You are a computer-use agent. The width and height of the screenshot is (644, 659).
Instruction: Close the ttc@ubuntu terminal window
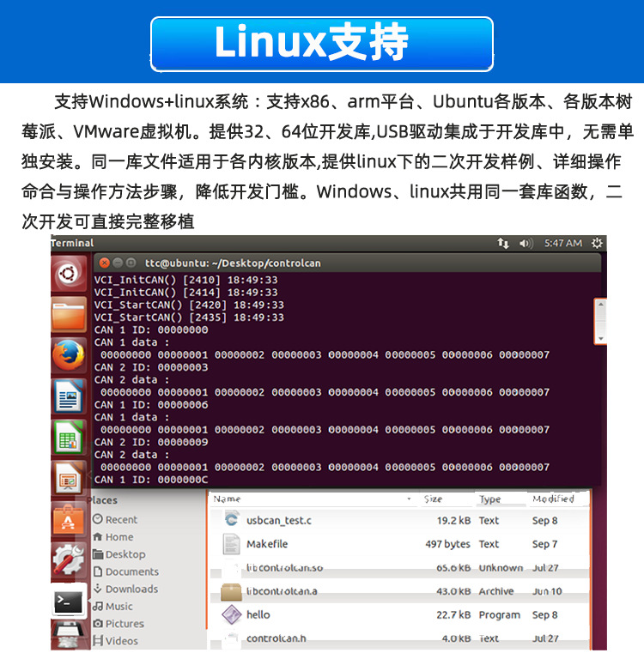pos(104,263)
